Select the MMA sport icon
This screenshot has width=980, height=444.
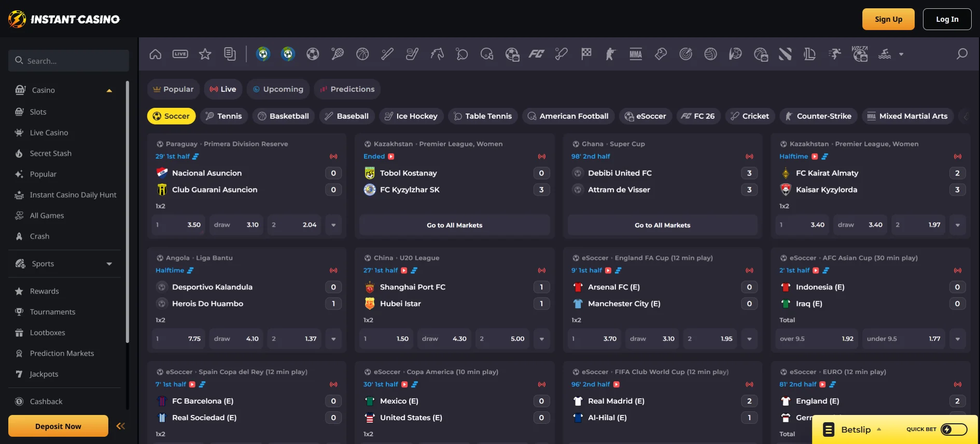(x=636, y=54)
